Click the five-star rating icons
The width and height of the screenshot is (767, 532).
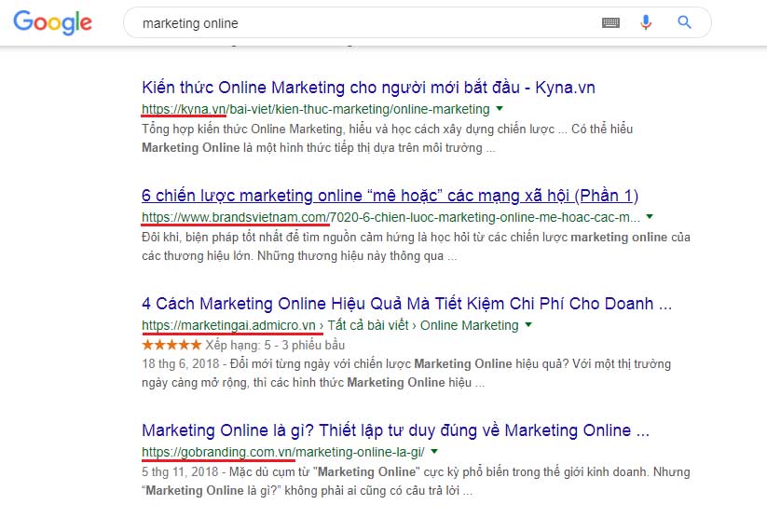pos(171,345)
